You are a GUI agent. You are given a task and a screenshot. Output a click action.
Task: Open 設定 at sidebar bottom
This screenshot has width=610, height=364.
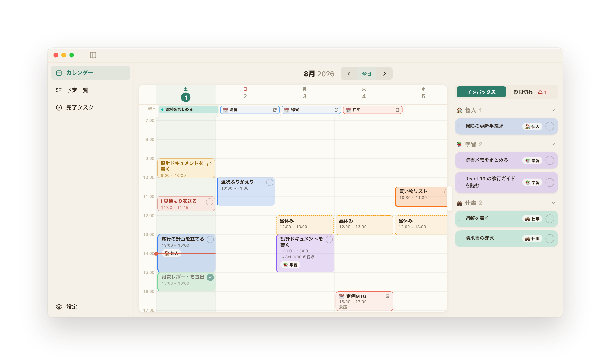tap(90, 307)
